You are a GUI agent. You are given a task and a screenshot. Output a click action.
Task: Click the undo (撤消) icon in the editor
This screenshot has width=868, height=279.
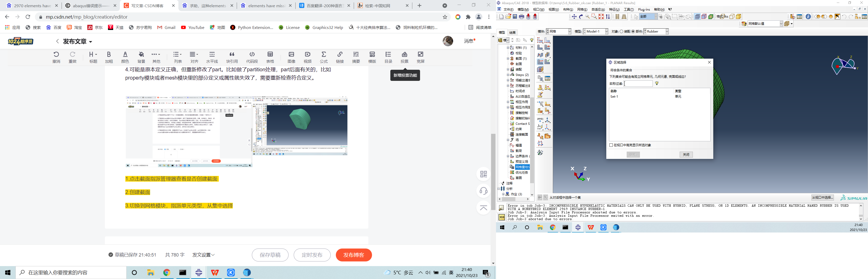(x=56, y=57)
